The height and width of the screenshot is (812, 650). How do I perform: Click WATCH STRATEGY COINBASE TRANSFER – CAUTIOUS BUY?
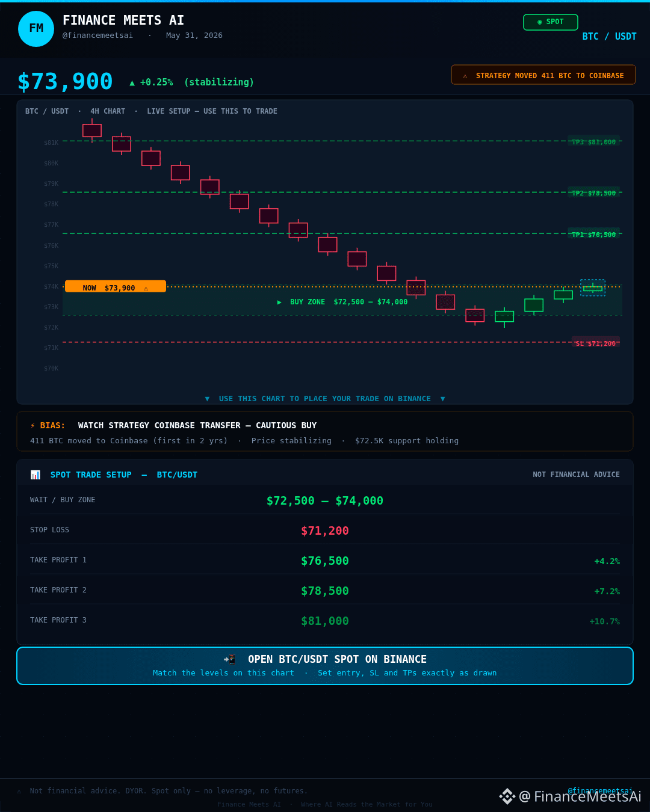pos(197,425)
